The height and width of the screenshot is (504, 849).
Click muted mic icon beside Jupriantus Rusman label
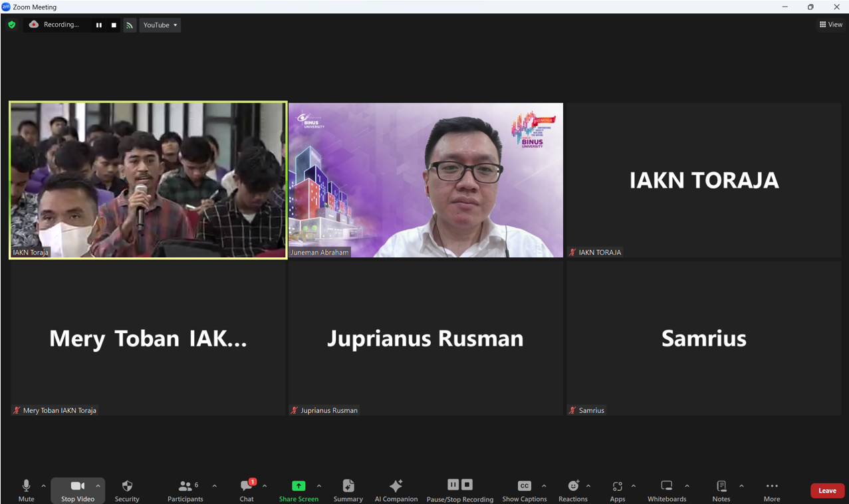(x=295, y=410)
